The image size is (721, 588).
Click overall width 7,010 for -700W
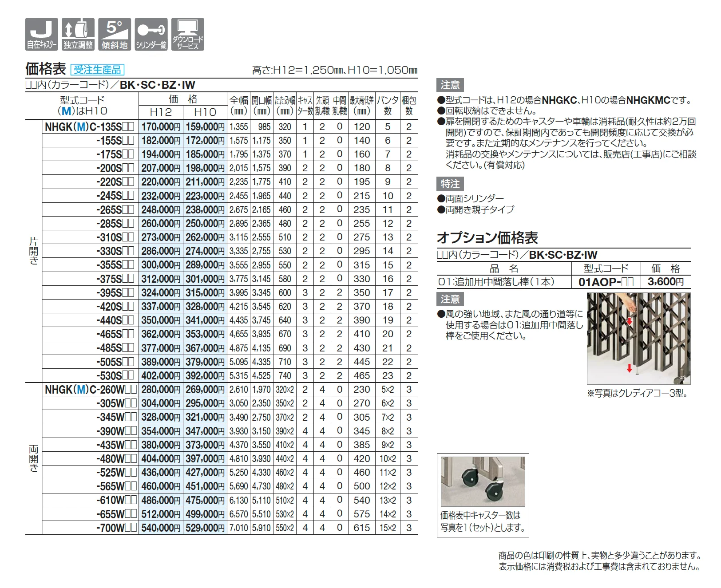point(239,528)
